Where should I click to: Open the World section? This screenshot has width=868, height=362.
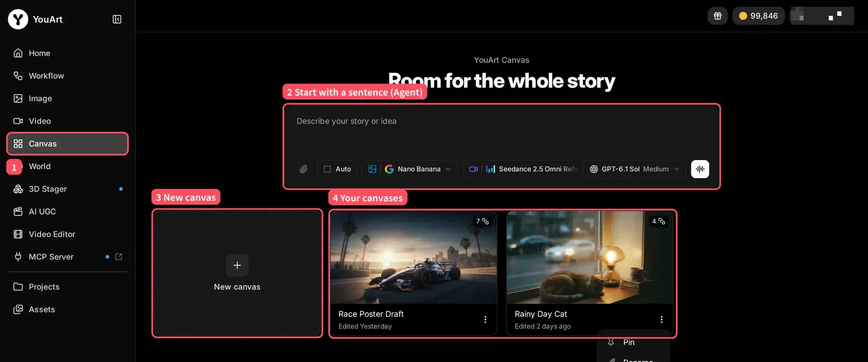(67, 166)
